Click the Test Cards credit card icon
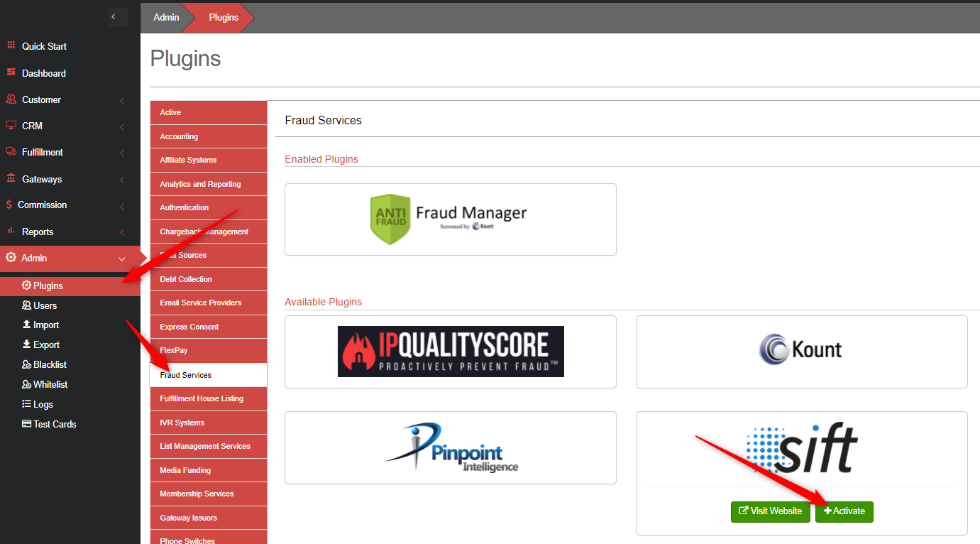Image resolution: width=980 pixels, height=544 pixels. coord(26,424)
